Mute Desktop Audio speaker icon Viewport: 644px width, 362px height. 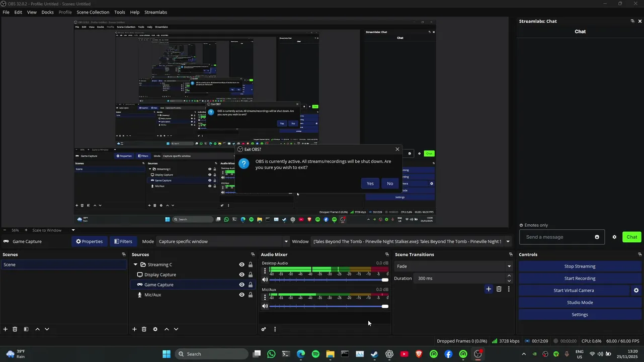pos(265,280)
